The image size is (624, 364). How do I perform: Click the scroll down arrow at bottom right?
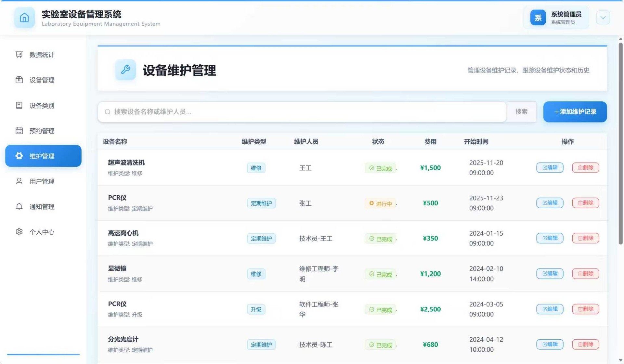(620, 360)
